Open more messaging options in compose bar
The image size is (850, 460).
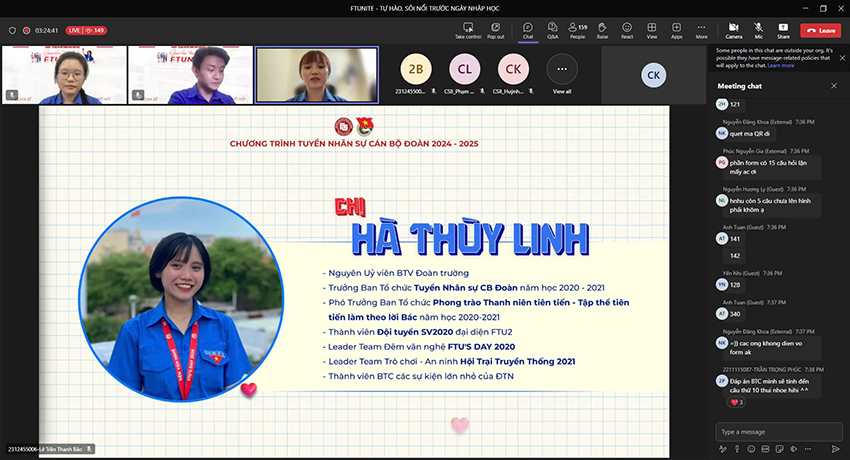tap(808, 449)
